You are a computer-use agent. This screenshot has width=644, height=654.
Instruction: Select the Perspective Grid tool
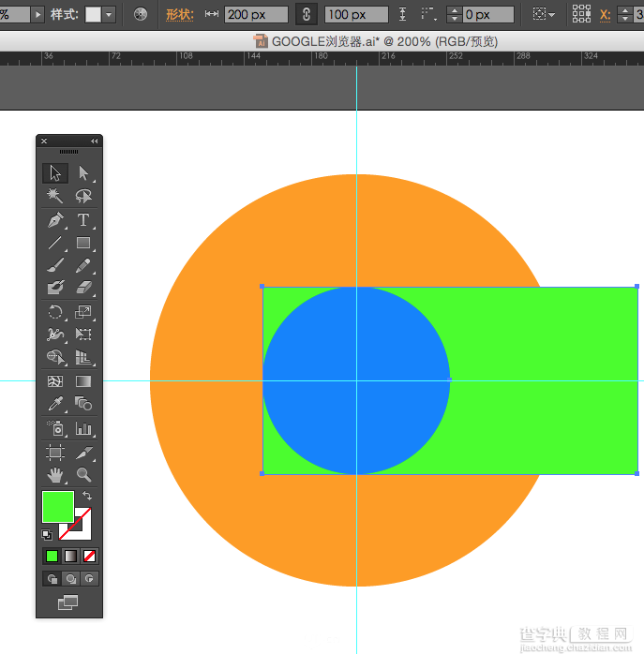pyautogui.click(x=83, y=357)
